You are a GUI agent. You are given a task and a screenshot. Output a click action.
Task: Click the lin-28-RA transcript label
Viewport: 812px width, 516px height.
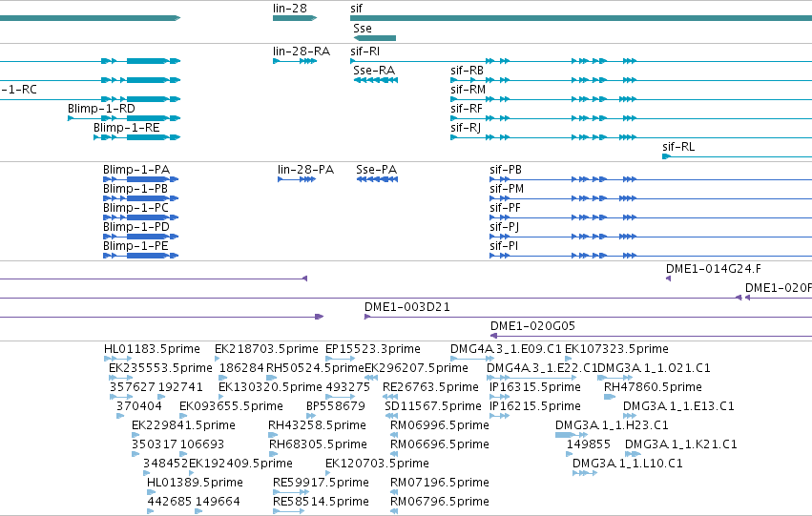pos(302,52)
